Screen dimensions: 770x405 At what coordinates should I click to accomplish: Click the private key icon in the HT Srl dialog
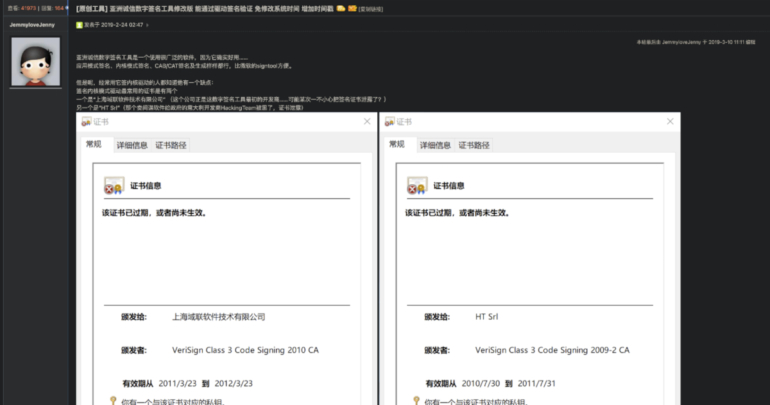[x=416, y=401]
